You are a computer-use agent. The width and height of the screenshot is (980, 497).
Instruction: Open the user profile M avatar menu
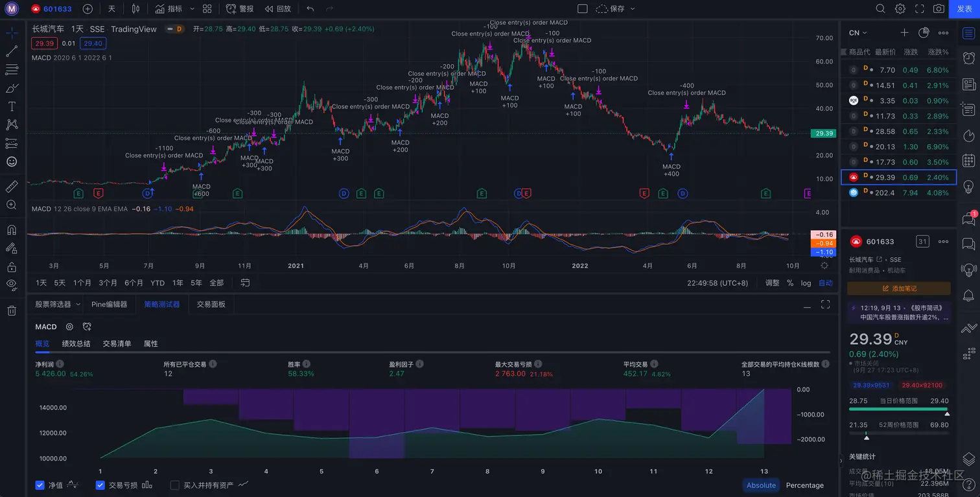[x=12, y=9]
